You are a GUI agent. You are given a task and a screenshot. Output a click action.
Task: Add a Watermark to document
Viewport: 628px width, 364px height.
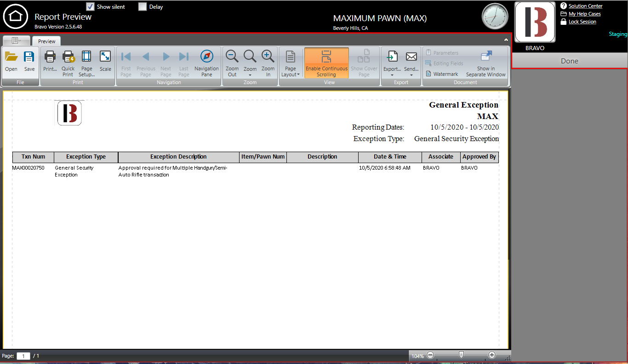click(442, 74)
